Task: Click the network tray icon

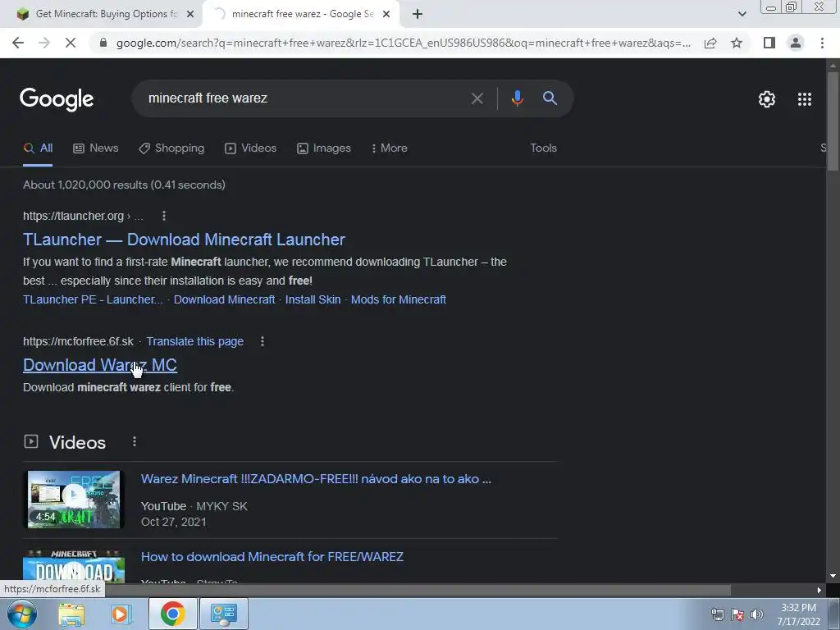Action: tap(717, 614)
